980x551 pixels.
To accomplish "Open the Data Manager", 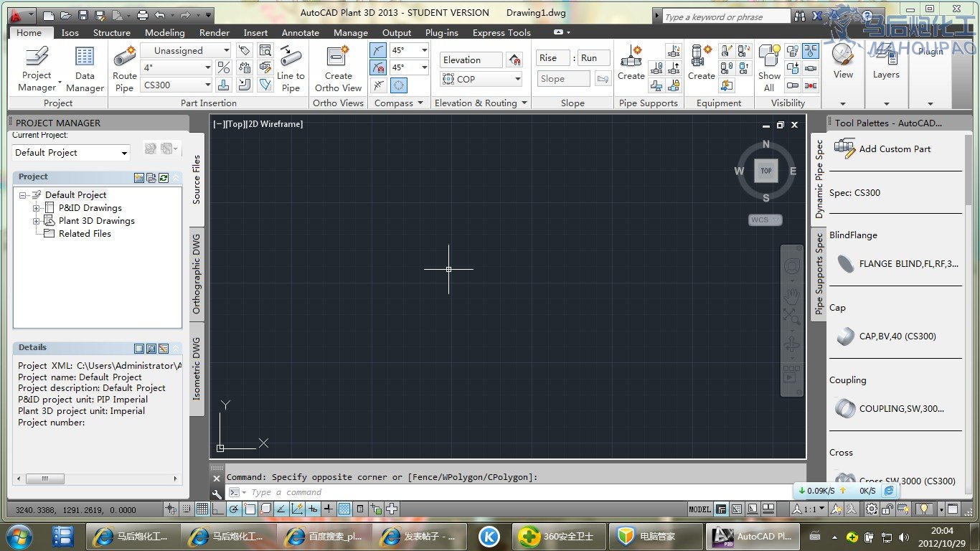I will click(85, 69).
